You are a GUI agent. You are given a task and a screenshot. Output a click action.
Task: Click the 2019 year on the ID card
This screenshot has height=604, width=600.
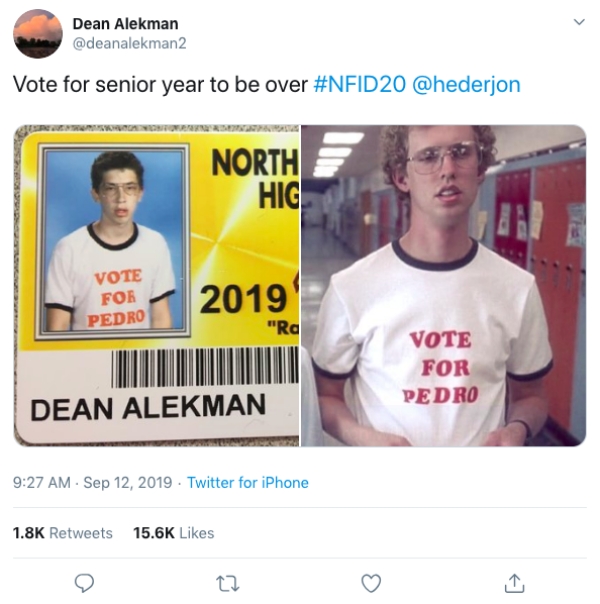point(243,299)
